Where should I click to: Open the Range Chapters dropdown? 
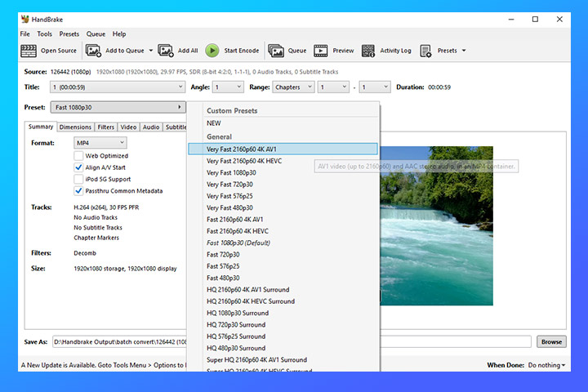point(293,87)
